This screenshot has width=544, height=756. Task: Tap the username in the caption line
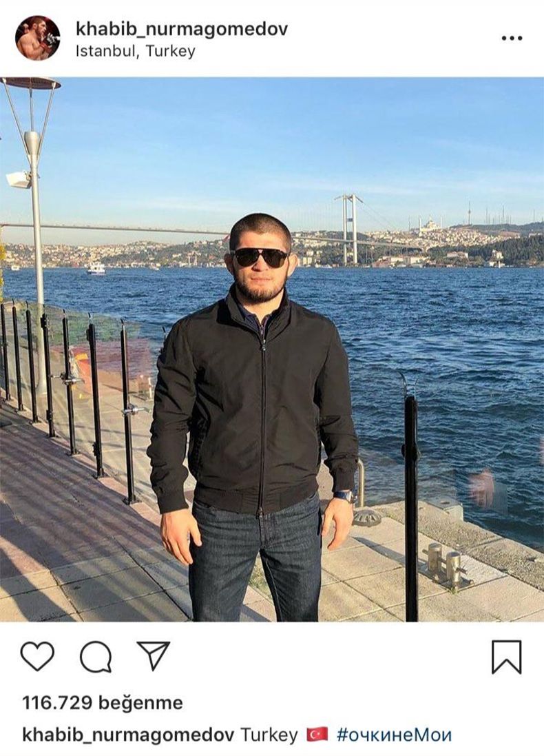128,735
